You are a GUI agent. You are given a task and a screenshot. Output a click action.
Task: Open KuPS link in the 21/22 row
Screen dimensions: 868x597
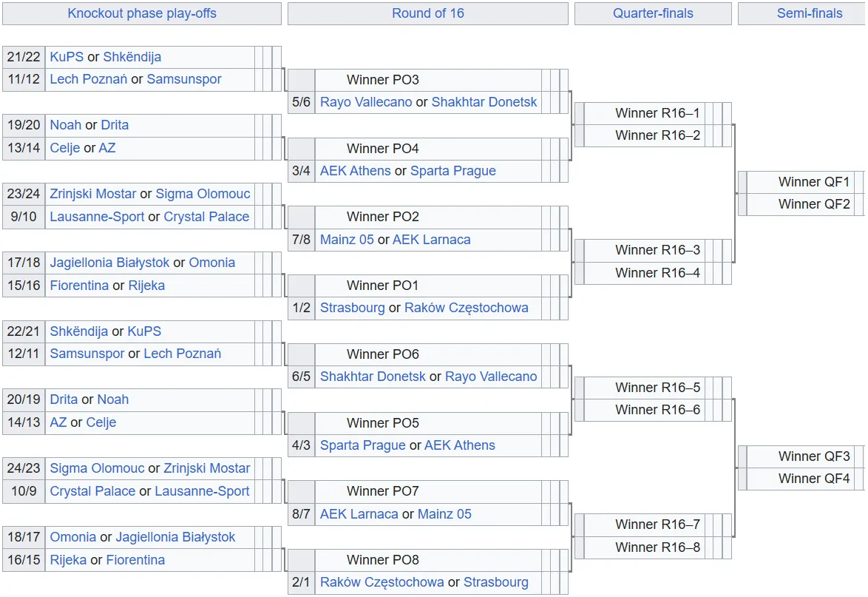(x=67, y=57)
